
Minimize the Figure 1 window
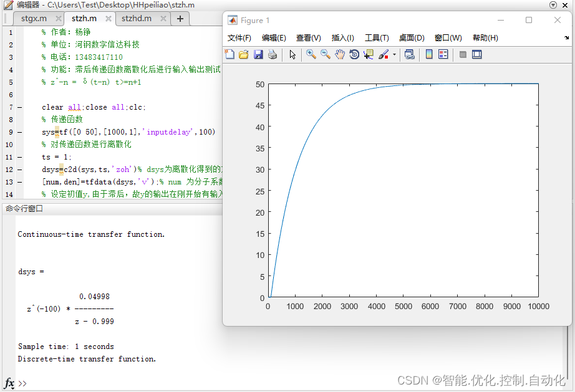point(501,20)
